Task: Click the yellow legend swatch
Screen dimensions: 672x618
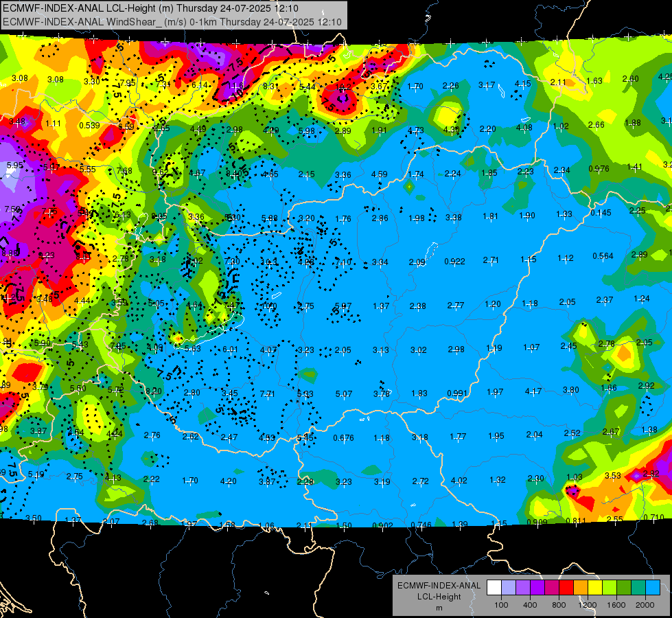Action: coord(595,588)
